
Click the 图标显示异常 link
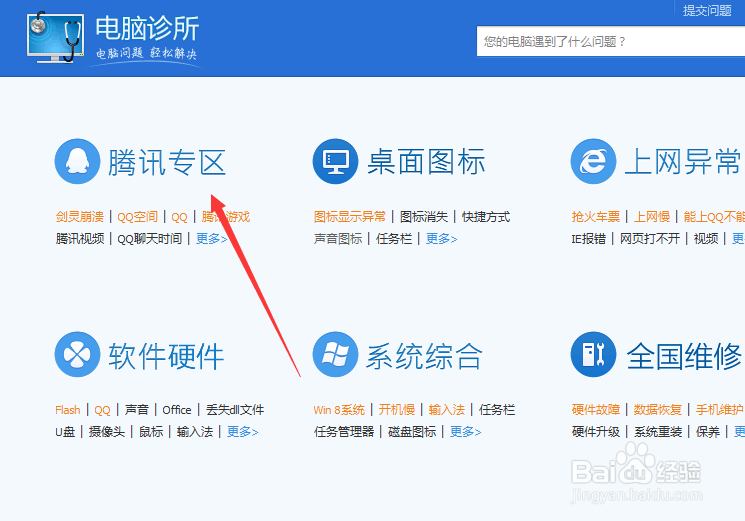click(x=350, y=217)
